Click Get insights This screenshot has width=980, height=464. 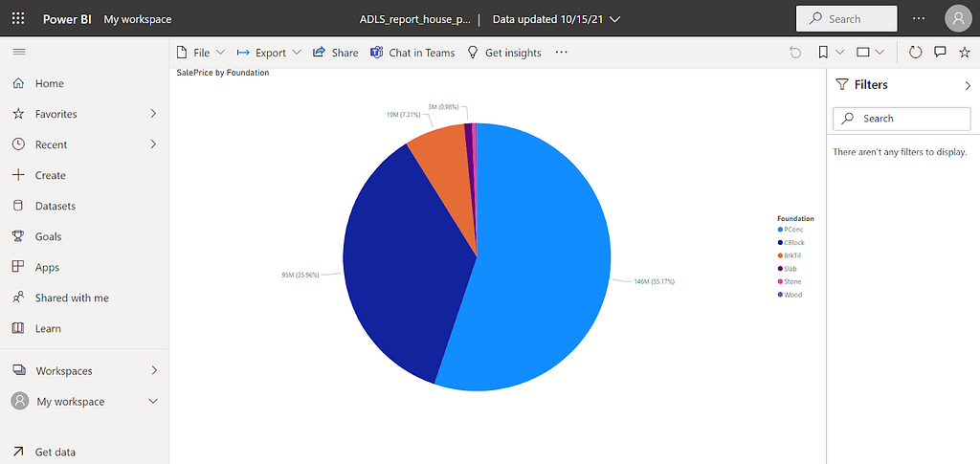pyautogui.click(x=504, y=53)
